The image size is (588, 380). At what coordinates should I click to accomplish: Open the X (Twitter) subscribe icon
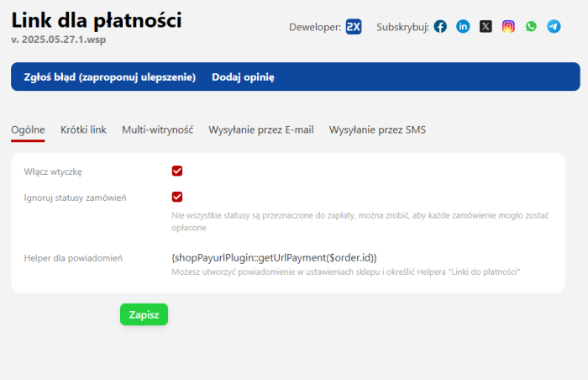486,27
